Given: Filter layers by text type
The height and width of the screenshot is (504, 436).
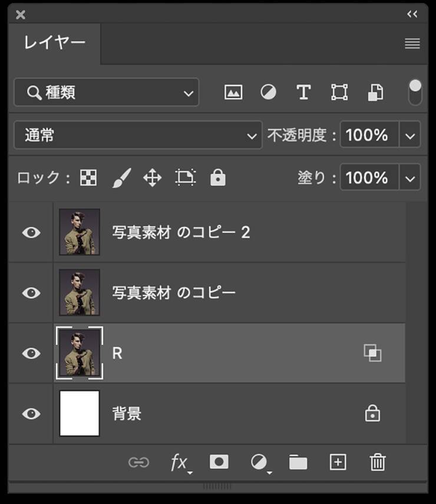Looking at the screenshot, I should coord(303,93).
